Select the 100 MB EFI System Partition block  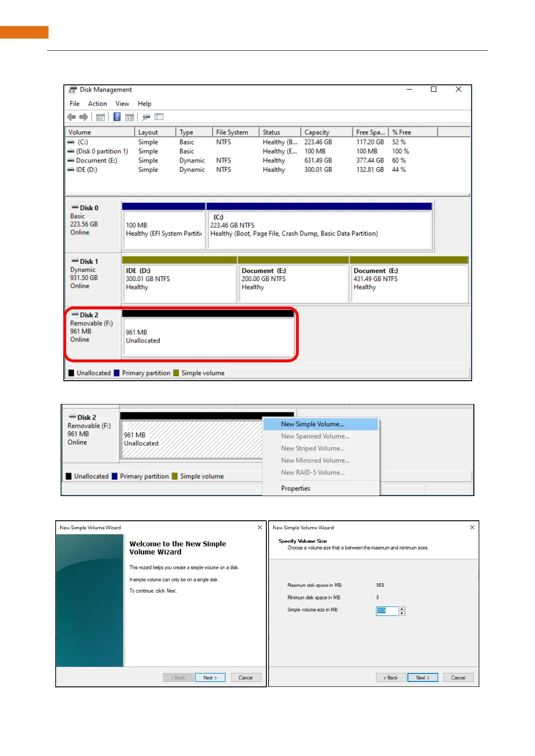(x=164, y=226)
